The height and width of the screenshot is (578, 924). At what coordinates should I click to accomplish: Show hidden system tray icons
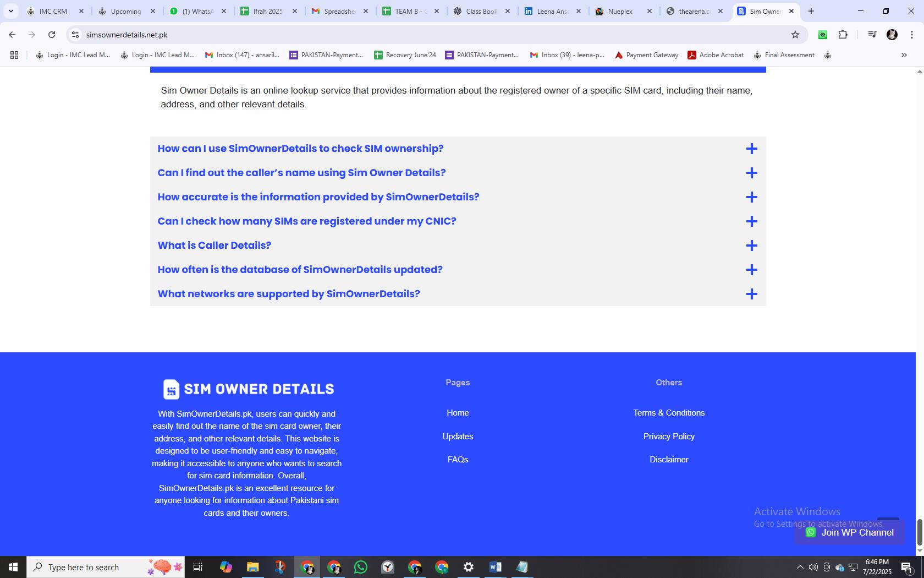coord(800,567)
